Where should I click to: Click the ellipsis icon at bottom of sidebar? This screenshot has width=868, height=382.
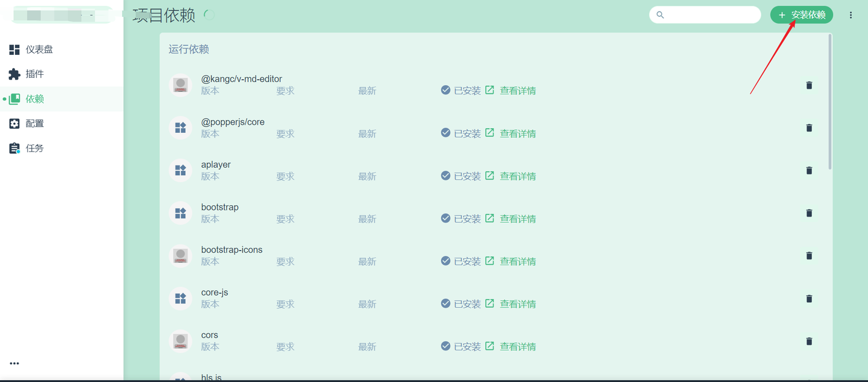coord(14,363)
